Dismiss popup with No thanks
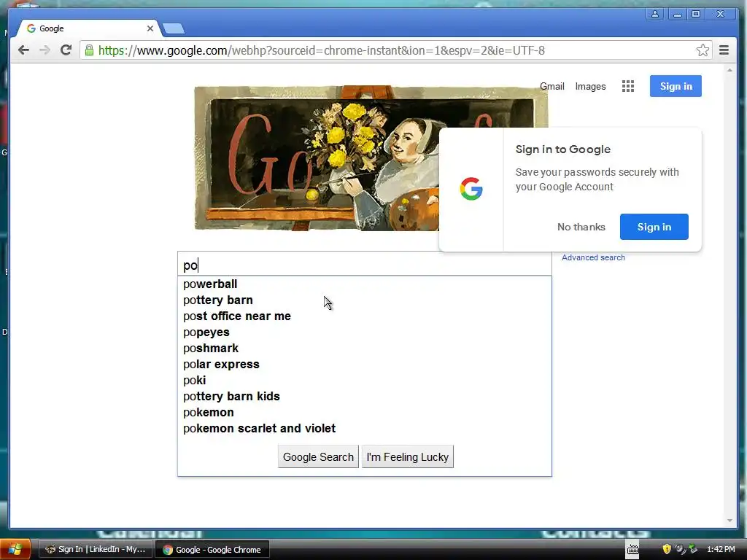The width and height of the screenshot is (747, 560). coord(581,227)
